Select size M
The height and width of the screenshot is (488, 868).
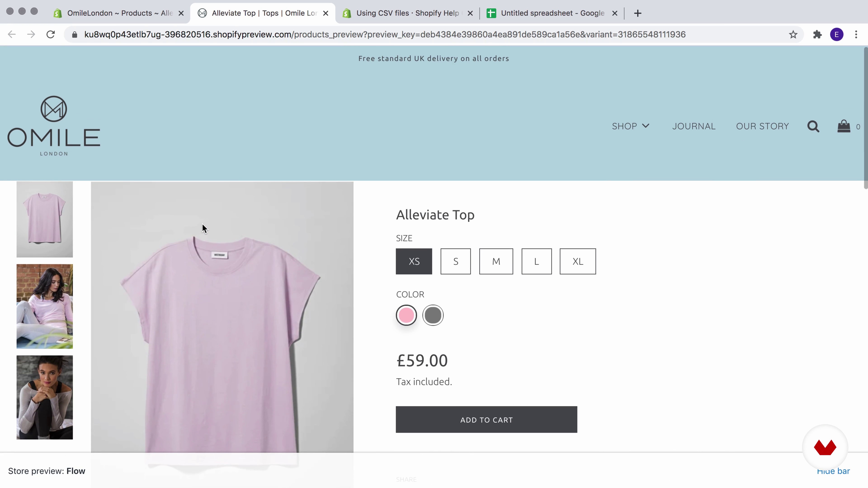coord(496,261)
